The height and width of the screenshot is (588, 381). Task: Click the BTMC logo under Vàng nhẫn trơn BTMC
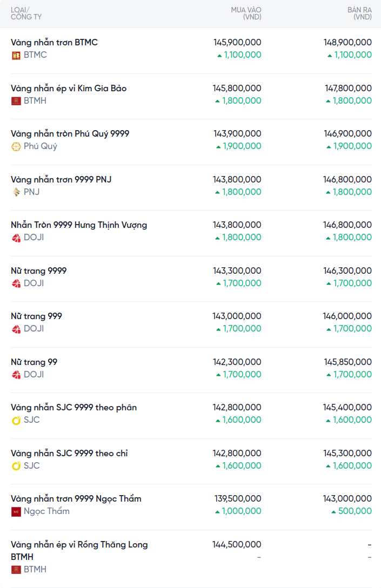pos(16,55)
